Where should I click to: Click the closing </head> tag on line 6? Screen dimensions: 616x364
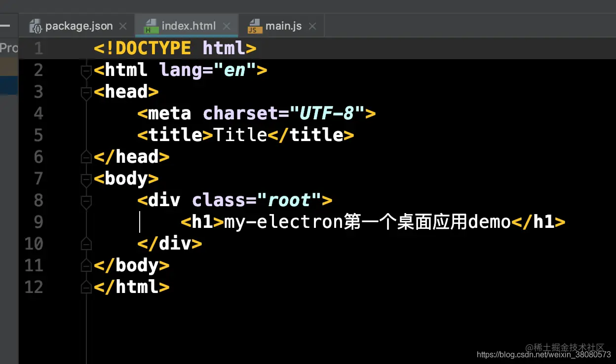132,157
